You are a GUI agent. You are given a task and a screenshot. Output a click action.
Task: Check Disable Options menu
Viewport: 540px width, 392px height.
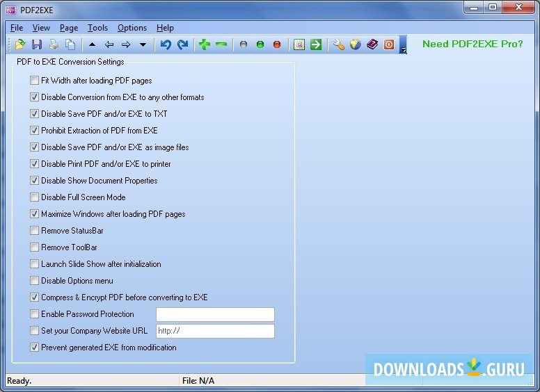(x=34, y=281)
